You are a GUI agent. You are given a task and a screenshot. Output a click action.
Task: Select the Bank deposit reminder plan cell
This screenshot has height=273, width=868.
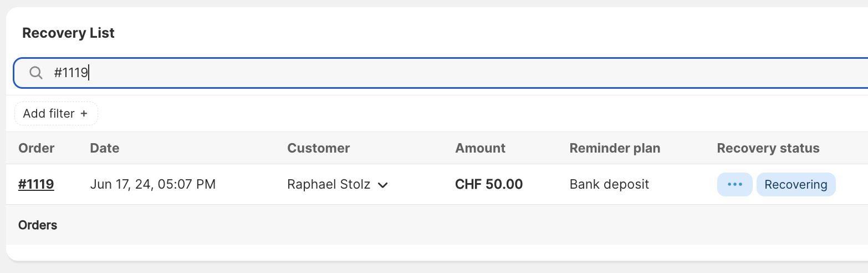[609, 184]
